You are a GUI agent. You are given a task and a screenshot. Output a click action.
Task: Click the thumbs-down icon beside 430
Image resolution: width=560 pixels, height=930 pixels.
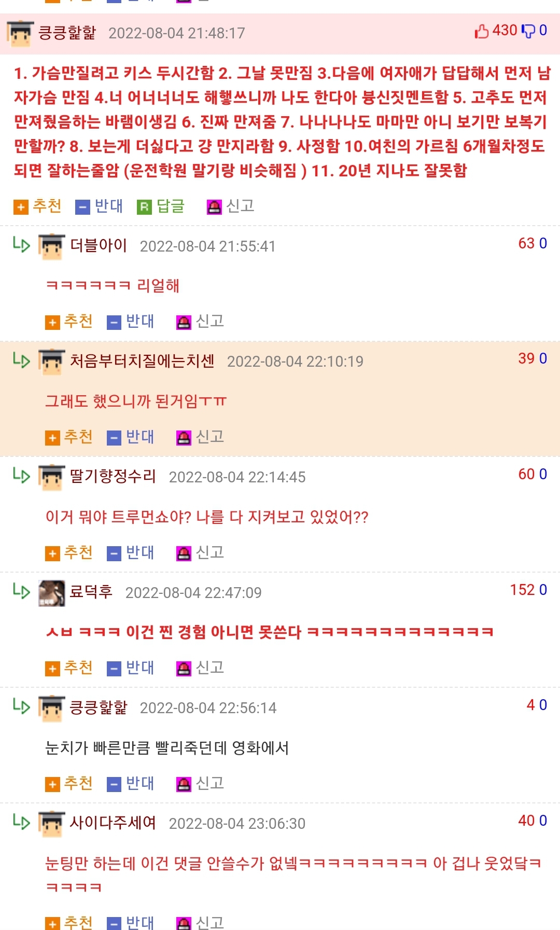(x=528, y=32)
